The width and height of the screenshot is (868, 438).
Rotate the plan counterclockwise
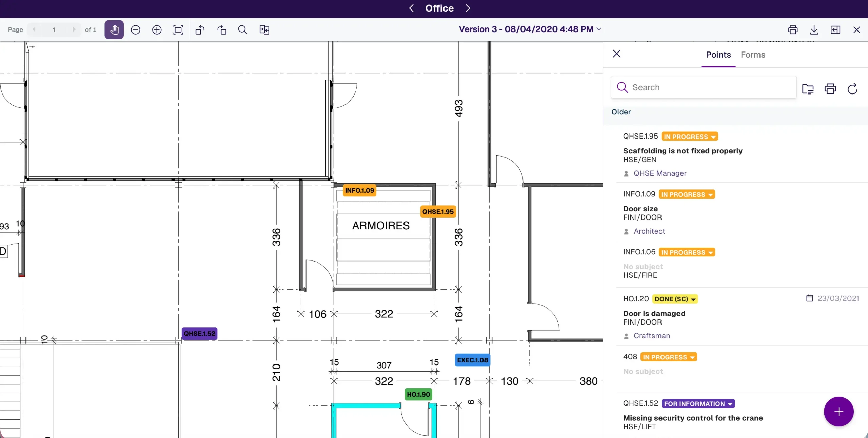coord(200,30)
